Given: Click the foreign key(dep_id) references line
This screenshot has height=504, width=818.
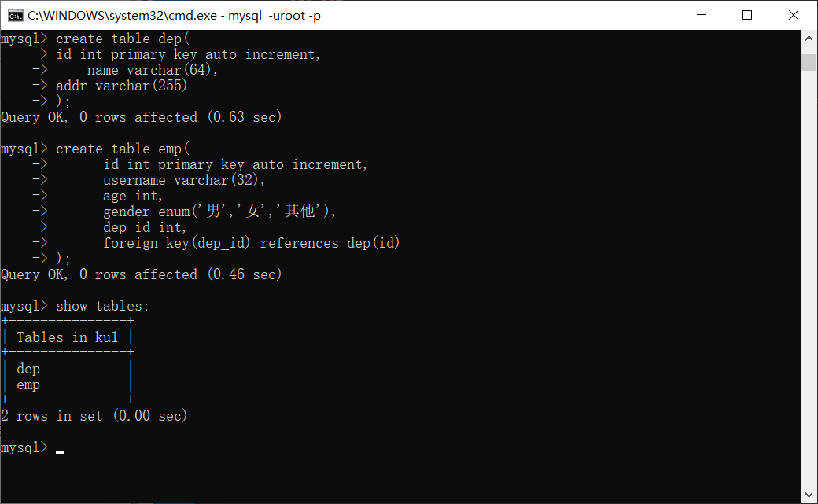Looking at the screenshot, I should click(252, 243).
